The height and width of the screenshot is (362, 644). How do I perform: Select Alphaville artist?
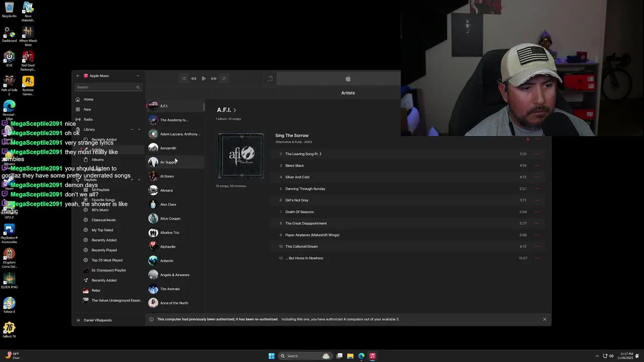175,246
